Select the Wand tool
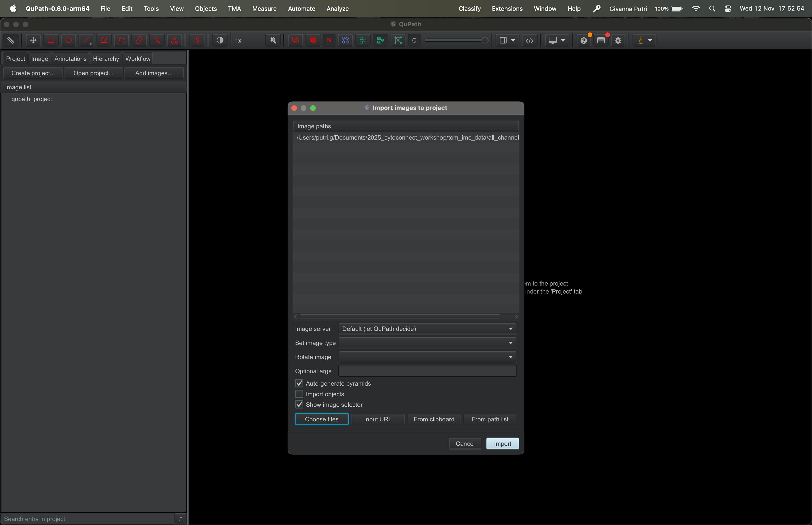812x525 pixels. point(157,40)
